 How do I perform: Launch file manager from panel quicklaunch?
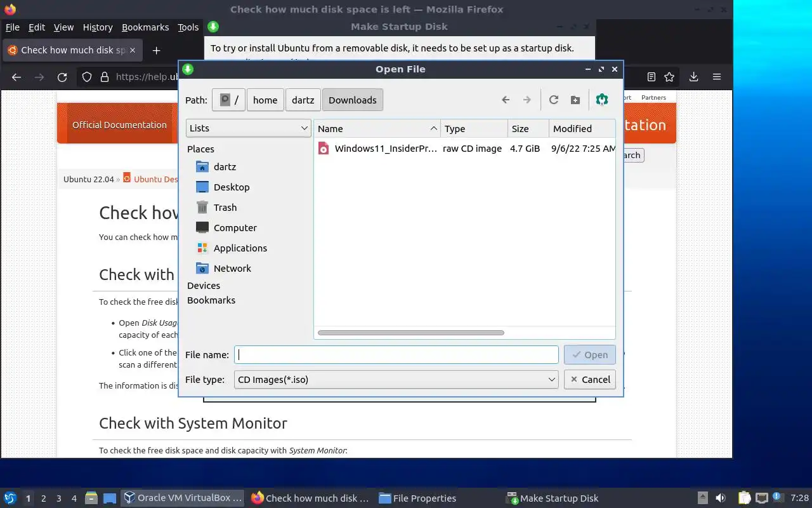pyautogui.click(x=91, y=498)
